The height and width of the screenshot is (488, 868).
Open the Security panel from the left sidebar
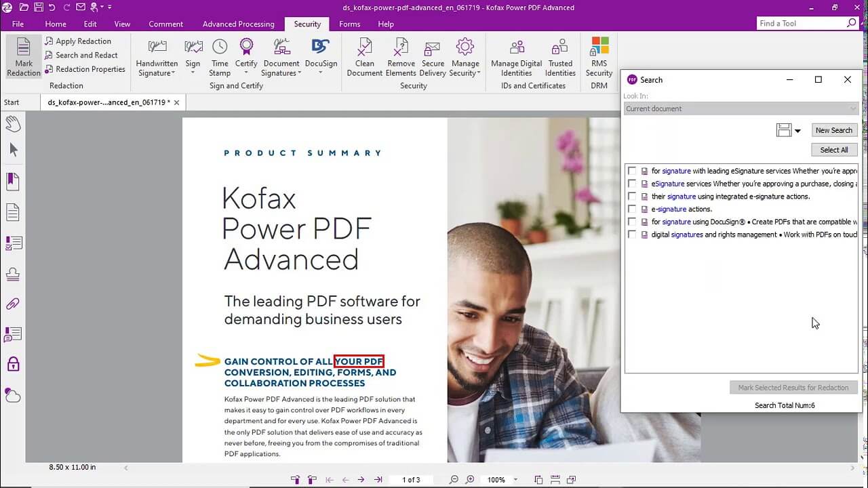click(x=12, y=364)
